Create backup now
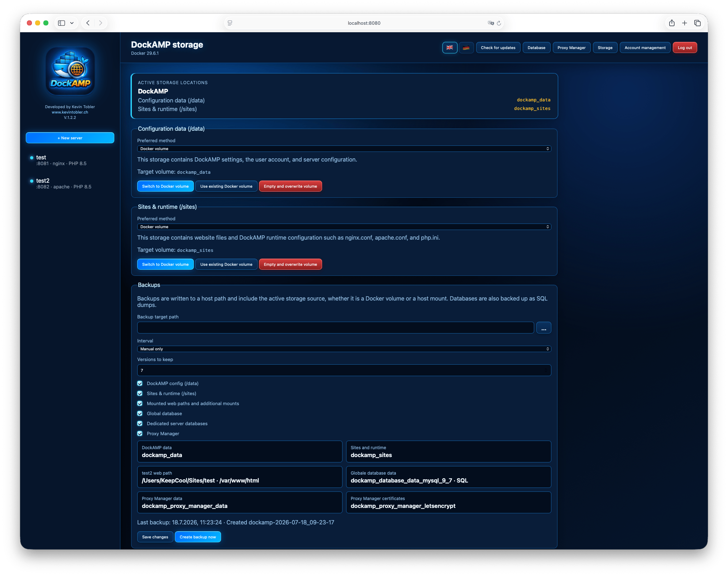This screenshot has height=576, width=728. point(198,537)
